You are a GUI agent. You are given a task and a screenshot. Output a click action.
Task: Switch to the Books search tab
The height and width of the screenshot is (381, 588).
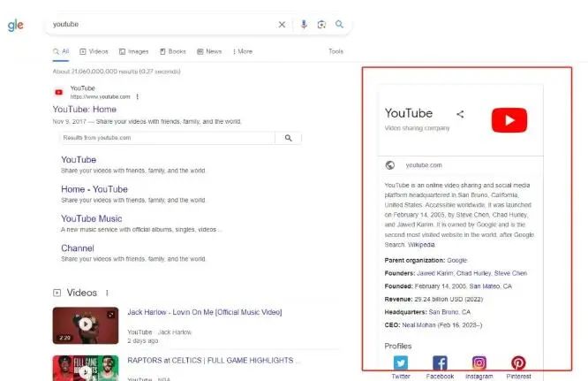click(173, 51)
